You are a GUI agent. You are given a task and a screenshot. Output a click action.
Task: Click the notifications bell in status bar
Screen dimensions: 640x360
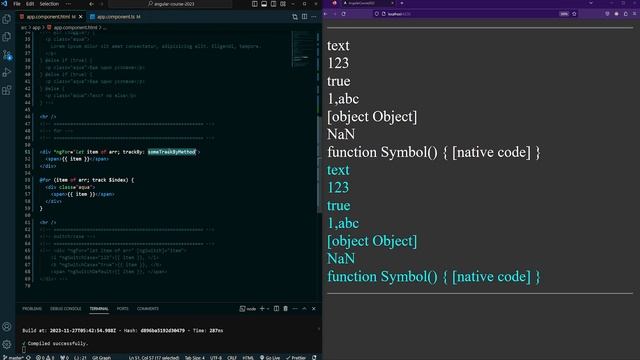[x=314, y=358]
